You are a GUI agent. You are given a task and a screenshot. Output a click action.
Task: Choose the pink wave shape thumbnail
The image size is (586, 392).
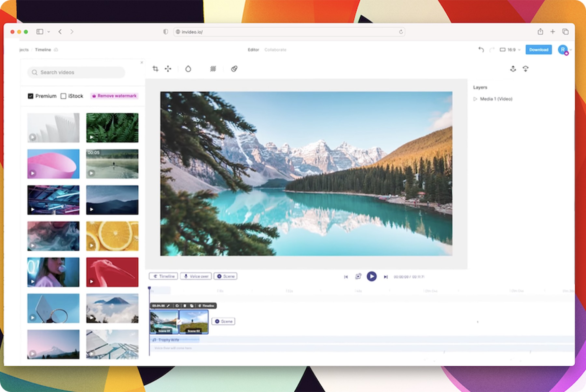[53, 164]
